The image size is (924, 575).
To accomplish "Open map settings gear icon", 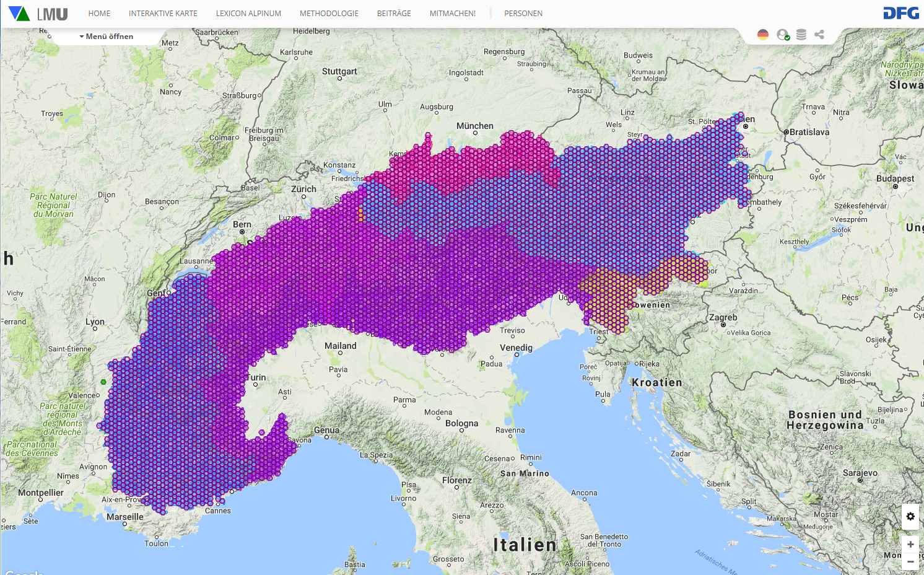I will 910,516.
